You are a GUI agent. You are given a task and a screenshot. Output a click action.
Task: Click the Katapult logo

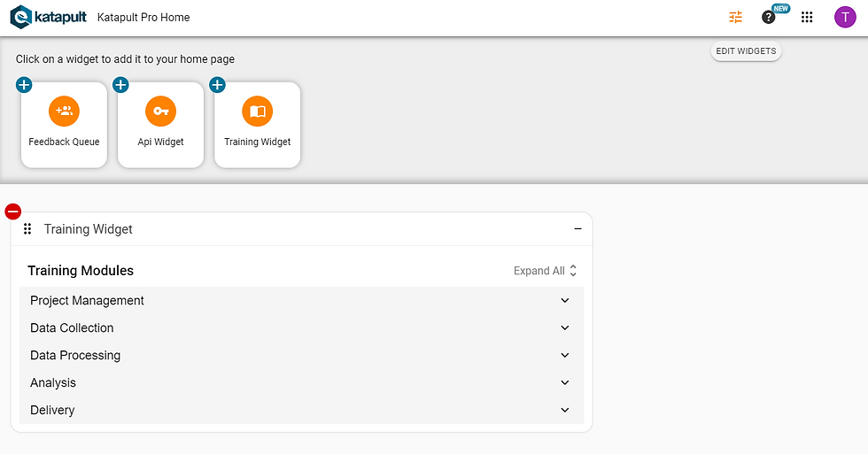pyautogui.click(x=48, y=17)
